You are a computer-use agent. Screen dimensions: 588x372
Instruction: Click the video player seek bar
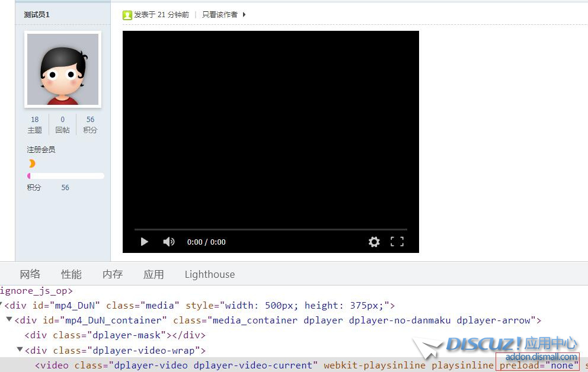point(270,229)
